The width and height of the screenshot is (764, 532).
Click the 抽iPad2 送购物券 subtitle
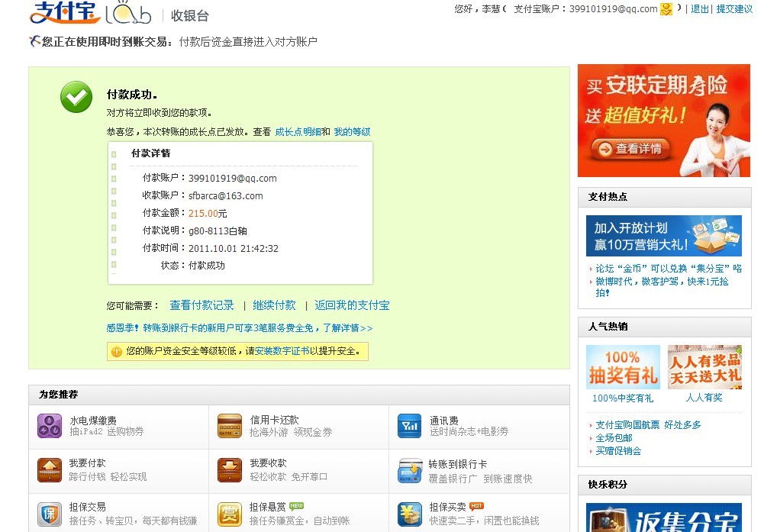coord(107,432)
